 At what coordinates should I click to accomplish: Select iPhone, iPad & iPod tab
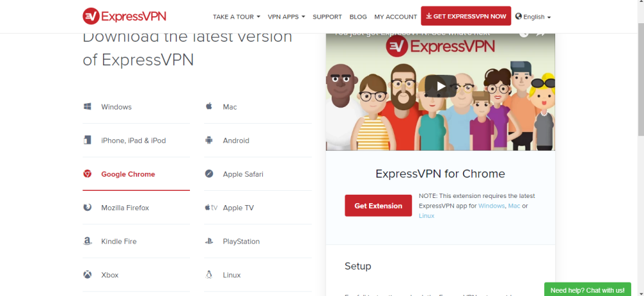coord(136,141)
